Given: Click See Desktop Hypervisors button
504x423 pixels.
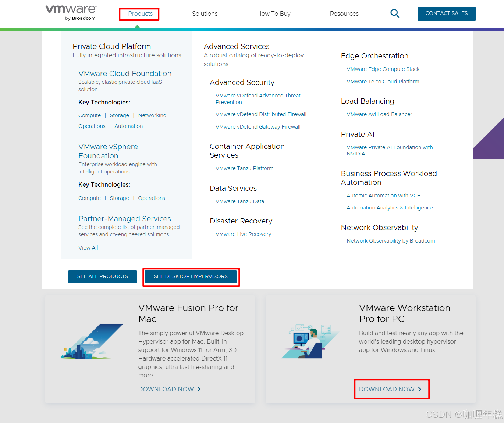Looking at the screenshot, I should [191, 277].
